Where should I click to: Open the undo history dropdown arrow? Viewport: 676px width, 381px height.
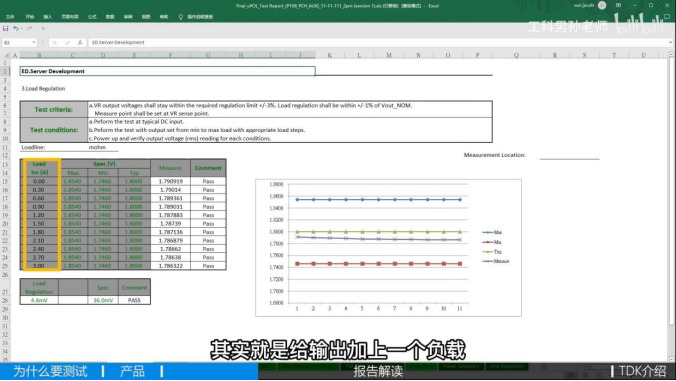tap(22, 28)
